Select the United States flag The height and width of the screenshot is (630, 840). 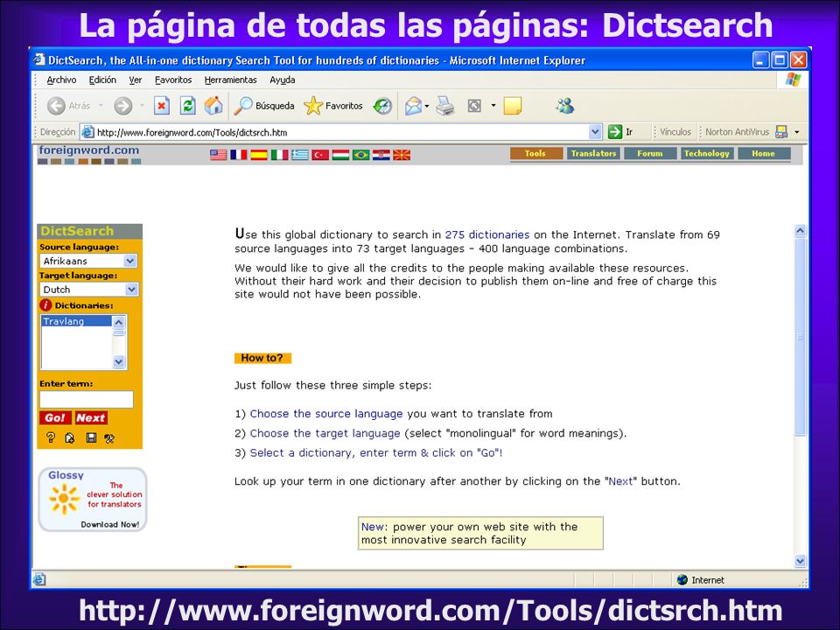219,155
